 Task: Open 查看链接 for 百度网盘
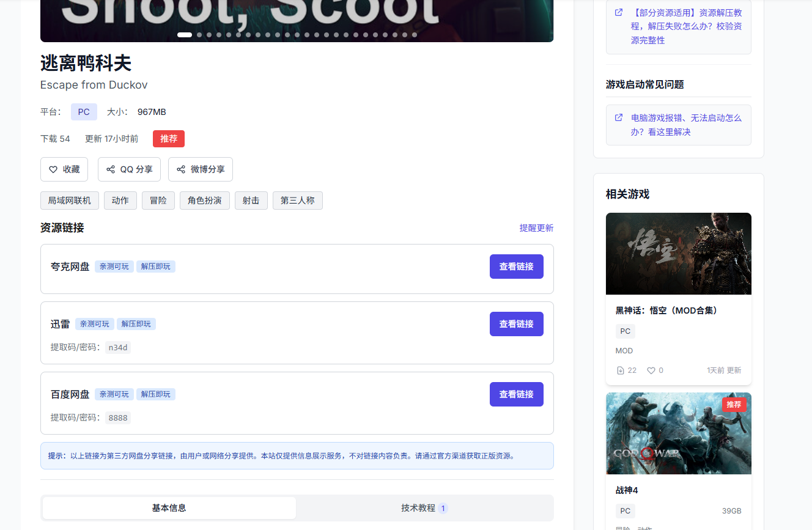coord(516,394)
